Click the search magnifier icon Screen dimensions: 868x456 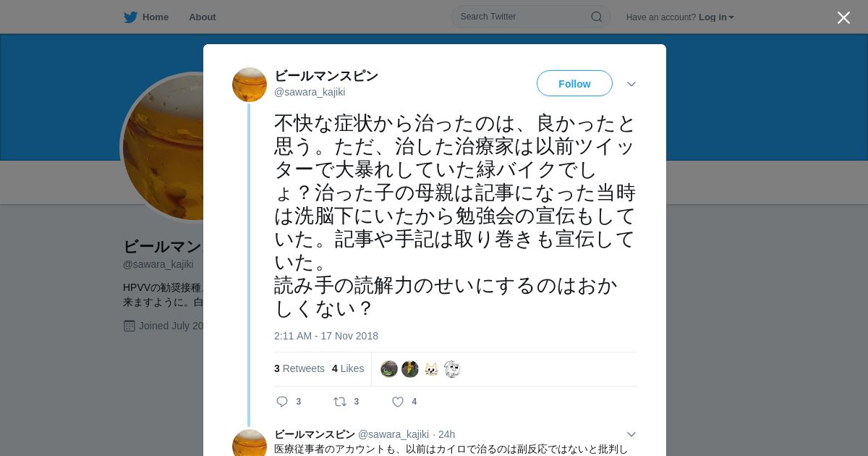point(596,17)
